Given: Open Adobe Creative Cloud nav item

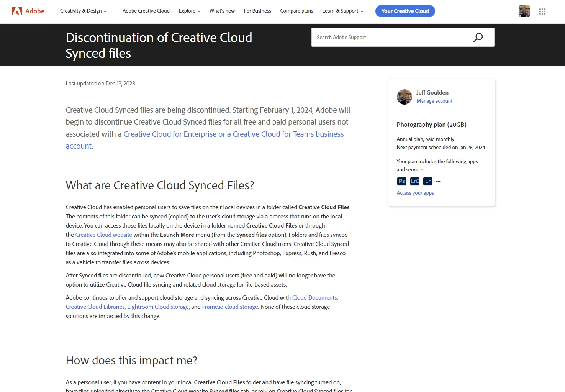Looking at the screenshot, I should tap(146, 11).
